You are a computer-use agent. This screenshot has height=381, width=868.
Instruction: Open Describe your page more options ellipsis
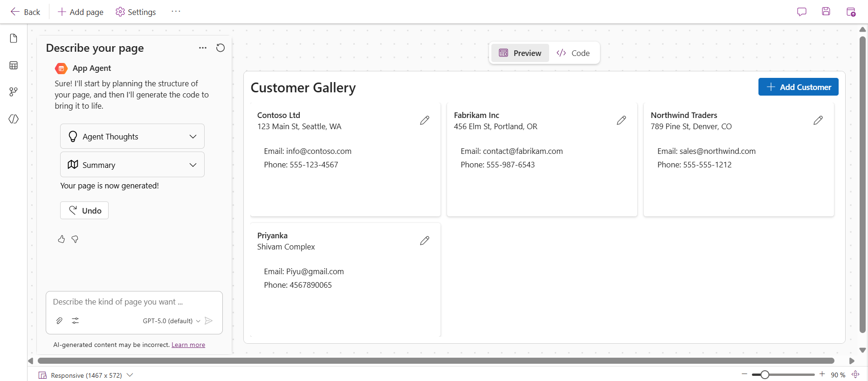tap(203, 48)
